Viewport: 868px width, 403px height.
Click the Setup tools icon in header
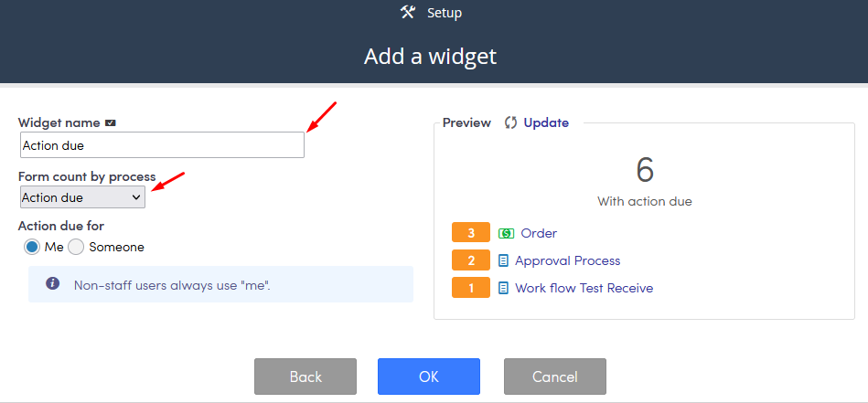(407, 12)
